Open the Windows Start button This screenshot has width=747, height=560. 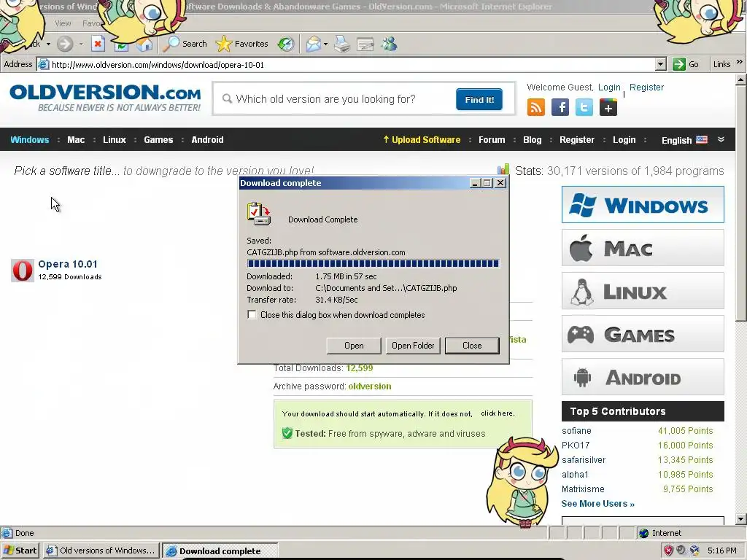(x=20, y=551)
